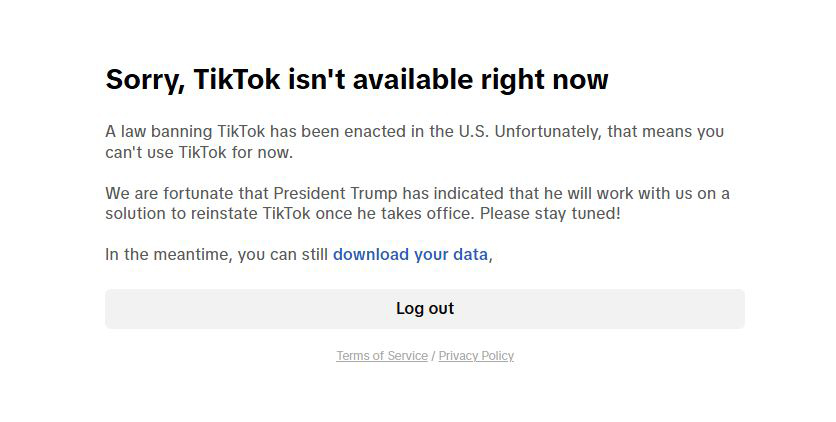Click the phrase "can't use TikTok for now"
Viewport: 836px width, 422px height.
(x=198, y=154)
